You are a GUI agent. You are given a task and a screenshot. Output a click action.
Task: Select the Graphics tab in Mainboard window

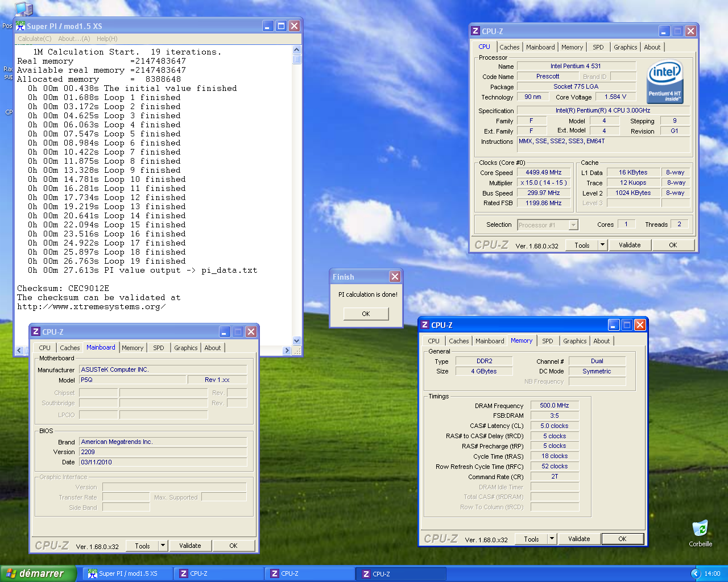pos(186,348)
